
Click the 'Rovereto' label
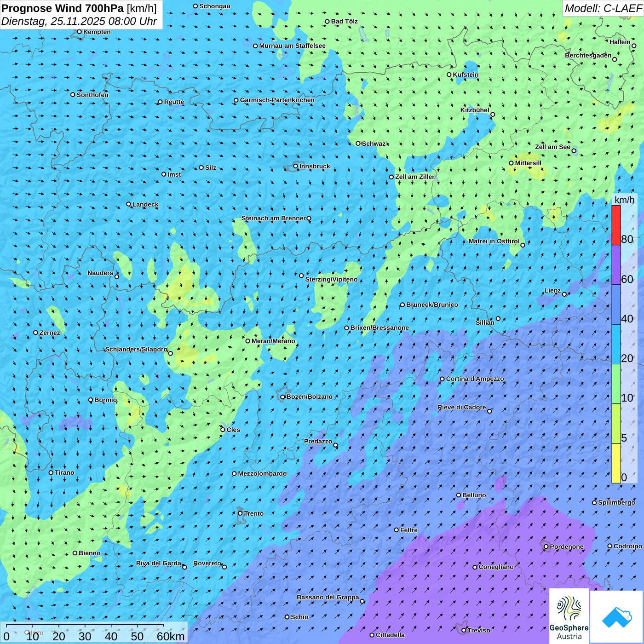pyautogui.click(x=207, y=563)
